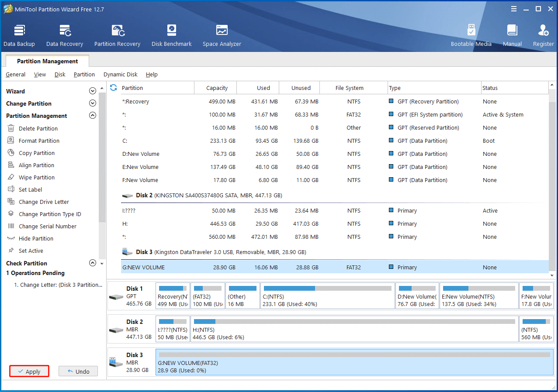Click the Apply button

pos(29,371)
